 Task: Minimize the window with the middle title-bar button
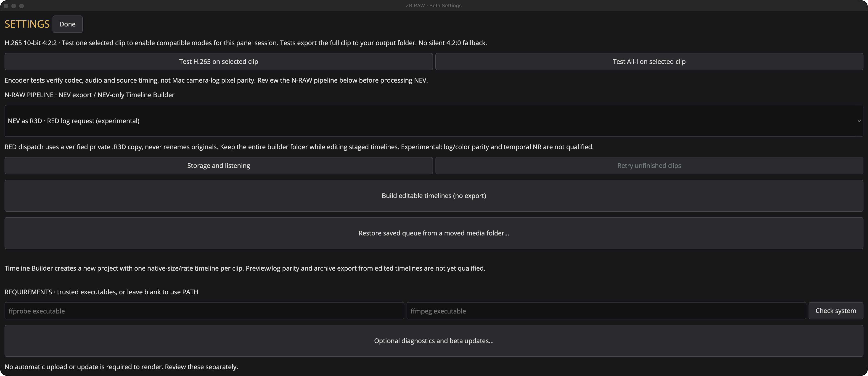[13, 6]
